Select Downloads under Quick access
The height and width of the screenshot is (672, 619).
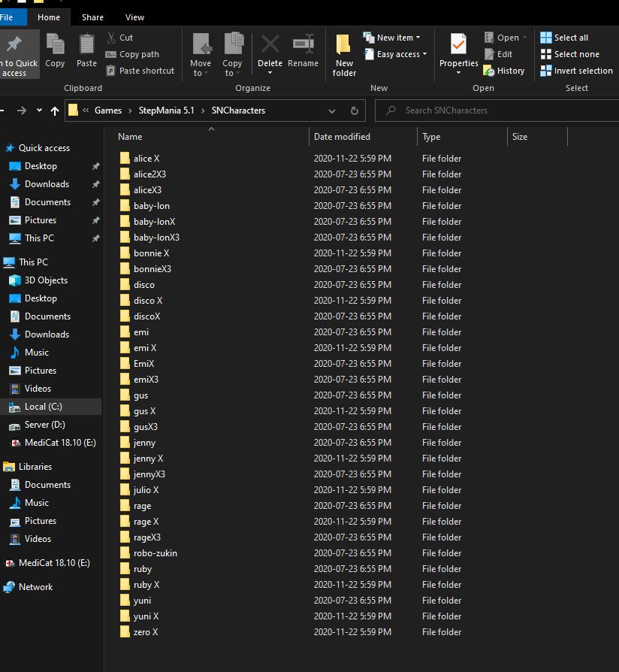(39, 184)
